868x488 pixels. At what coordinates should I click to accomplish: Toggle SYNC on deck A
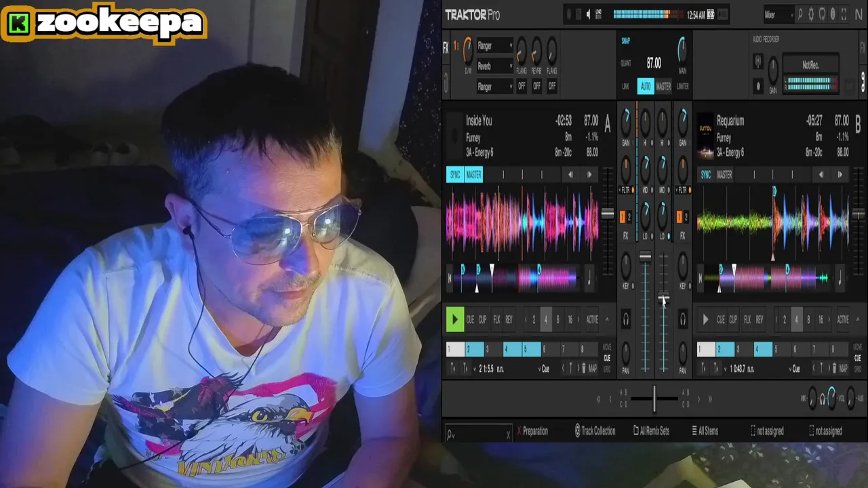pyautogui.click(x=455, y=175)
